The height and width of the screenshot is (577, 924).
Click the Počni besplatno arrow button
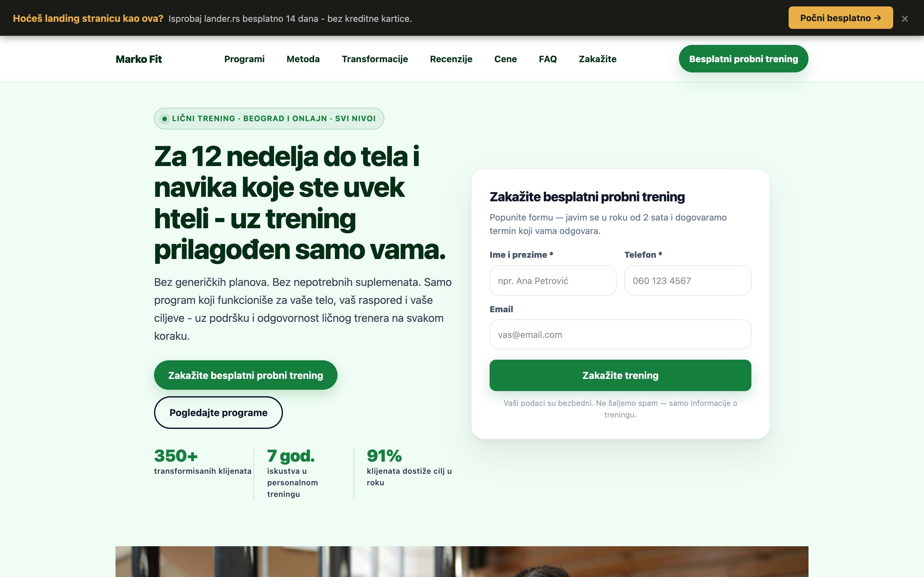(840, 18)
